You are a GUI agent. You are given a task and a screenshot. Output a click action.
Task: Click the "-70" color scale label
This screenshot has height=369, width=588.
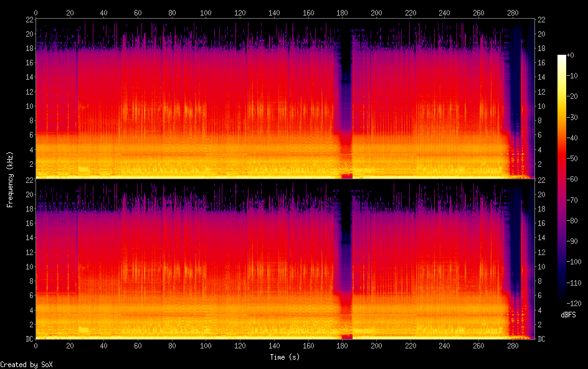pos(572,200)
